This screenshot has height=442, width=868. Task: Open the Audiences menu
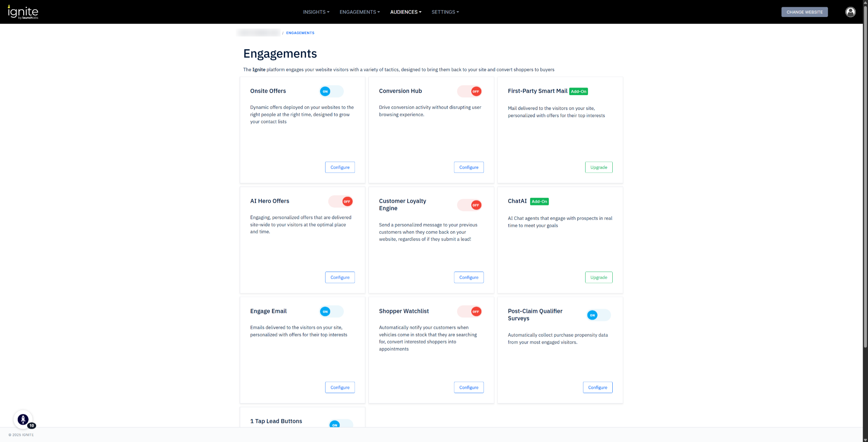click(405, 12)
